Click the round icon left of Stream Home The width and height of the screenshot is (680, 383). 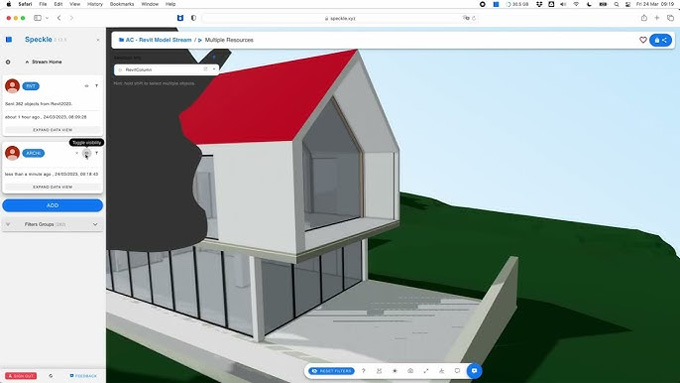[x=8, y=62]
